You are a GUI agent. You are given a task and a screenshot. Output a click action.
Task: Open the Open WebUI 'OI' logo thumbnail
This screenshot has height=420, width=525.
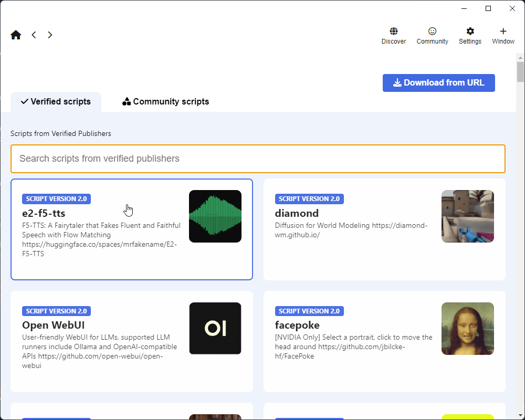215,329
